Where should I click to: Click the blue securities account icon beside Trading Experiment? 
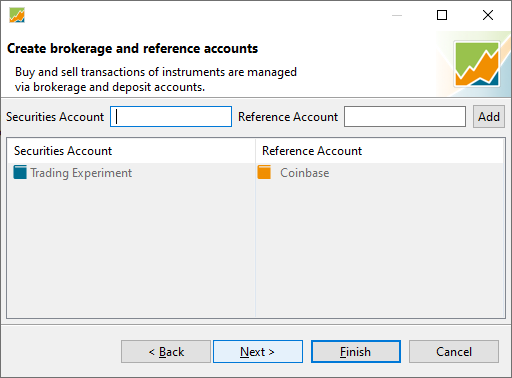pyautogui.click(x=20, y=173)
